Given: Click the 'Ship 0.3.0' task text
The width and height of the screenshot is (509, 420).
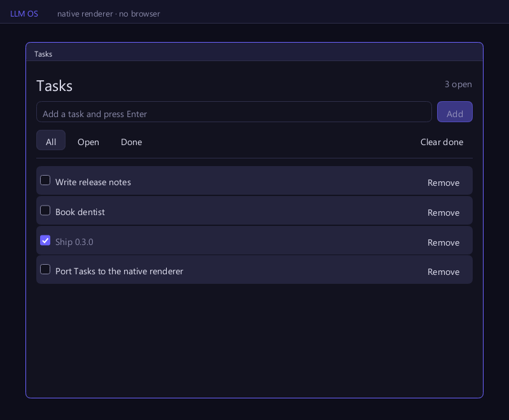Looking at the screenshot, I should tap(74, 242).
